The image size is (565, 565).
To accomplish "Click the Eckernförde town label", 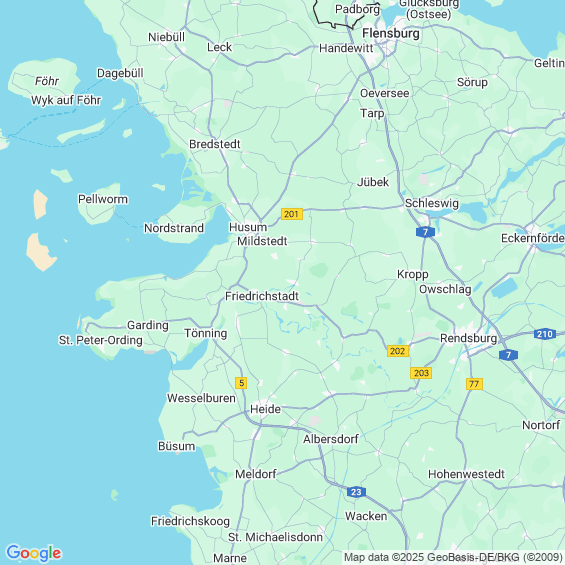I will coord(533,238).
